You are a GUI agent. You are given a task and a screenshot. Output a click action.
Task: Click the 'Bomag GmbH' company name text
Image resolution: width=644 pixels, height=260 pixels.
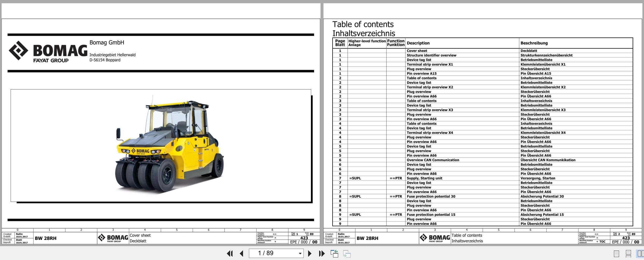tap(107, 43)
